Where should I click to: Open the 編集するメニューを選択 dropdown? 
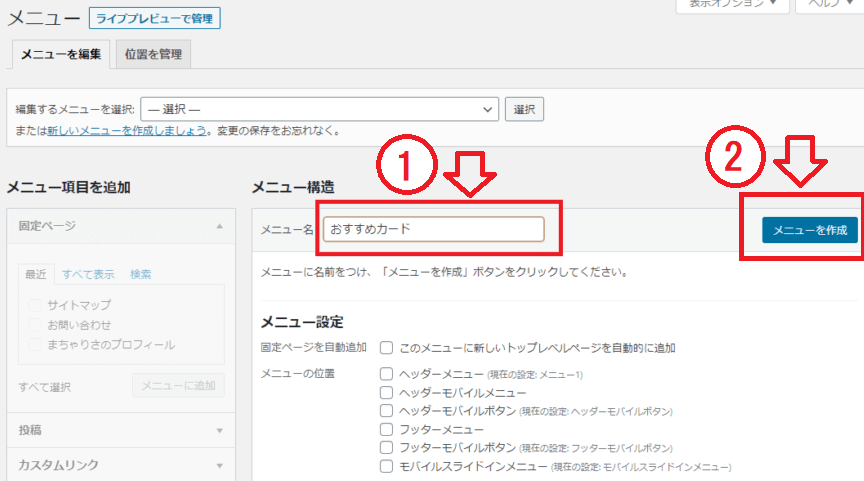[319, 109]
